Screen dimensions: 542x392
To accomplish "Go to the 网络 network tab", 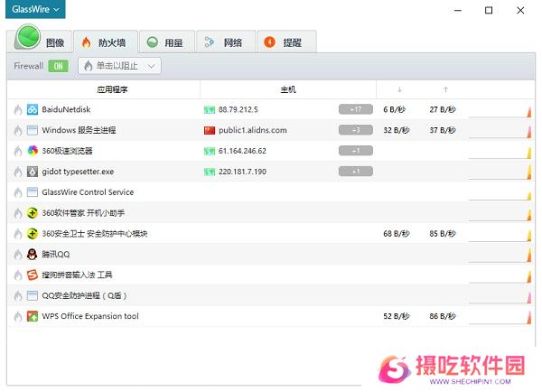I will click(226, 42).
